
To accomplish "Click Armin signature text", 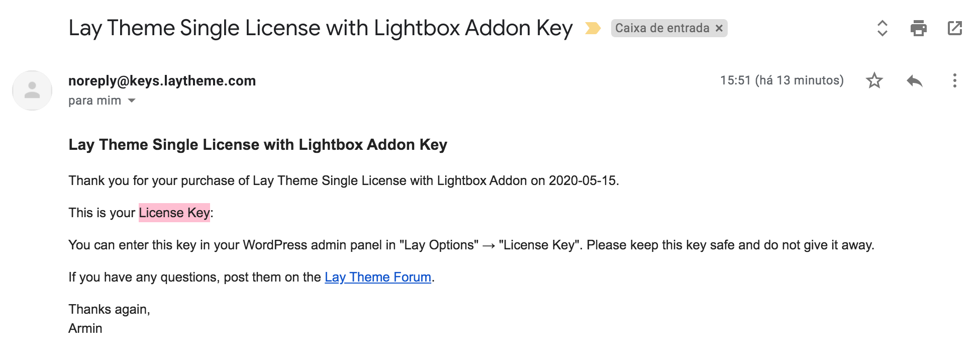I will [x=85, y=328].
